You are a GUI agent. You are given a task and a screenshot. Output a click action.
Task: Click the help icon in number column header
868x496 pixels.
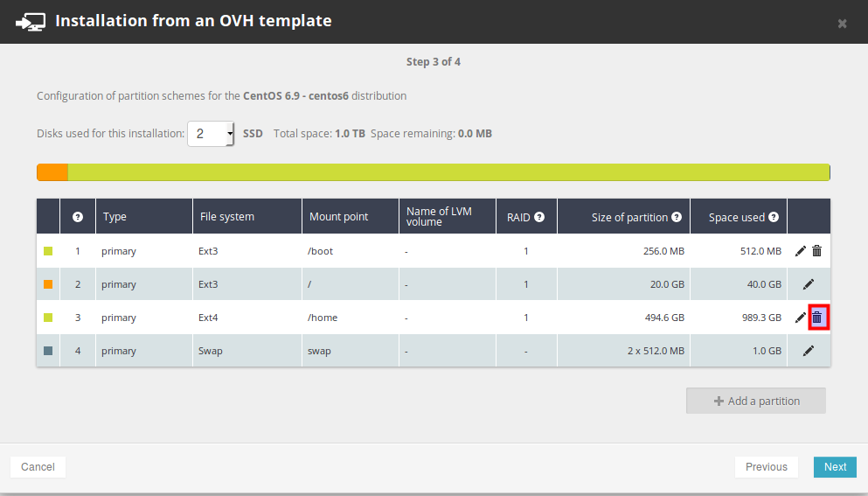pos(78,217)
